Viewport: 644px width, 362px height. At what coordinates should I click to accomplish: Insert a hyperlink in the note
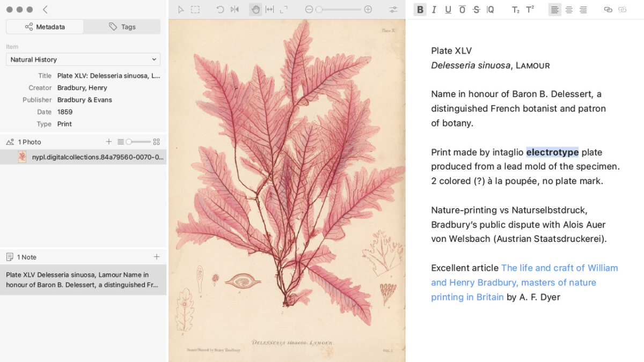(x=608, y=9)
